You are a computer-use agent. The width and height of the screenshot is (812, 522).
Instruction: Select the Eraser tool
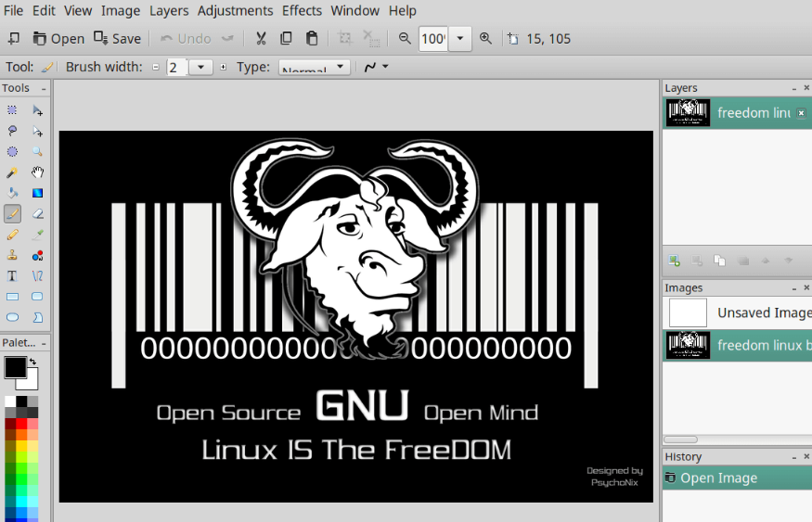pos(37,213)
